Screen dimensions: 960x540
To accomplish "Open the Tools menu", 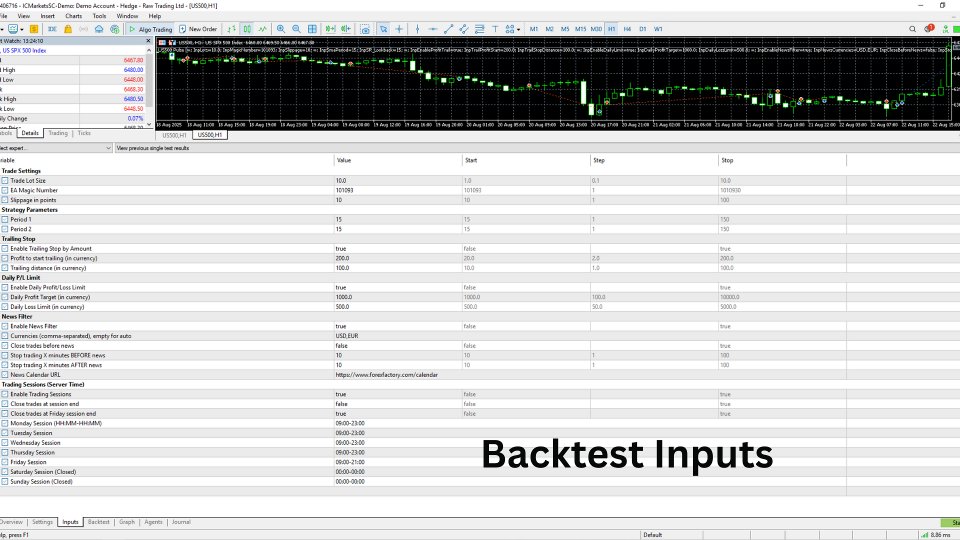I will [99, 16].
